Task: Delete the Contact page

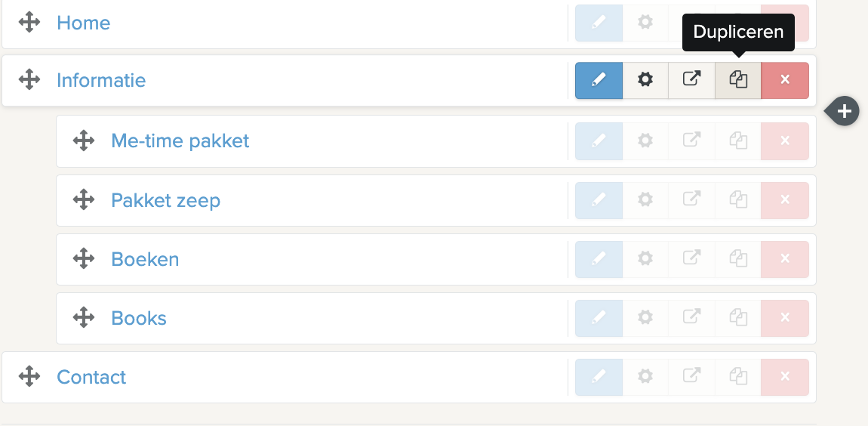Action: click(785, 377)
